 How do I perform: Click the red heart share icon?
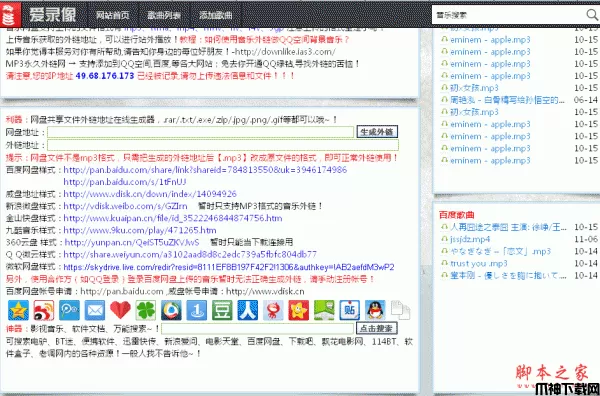(121, 310)
